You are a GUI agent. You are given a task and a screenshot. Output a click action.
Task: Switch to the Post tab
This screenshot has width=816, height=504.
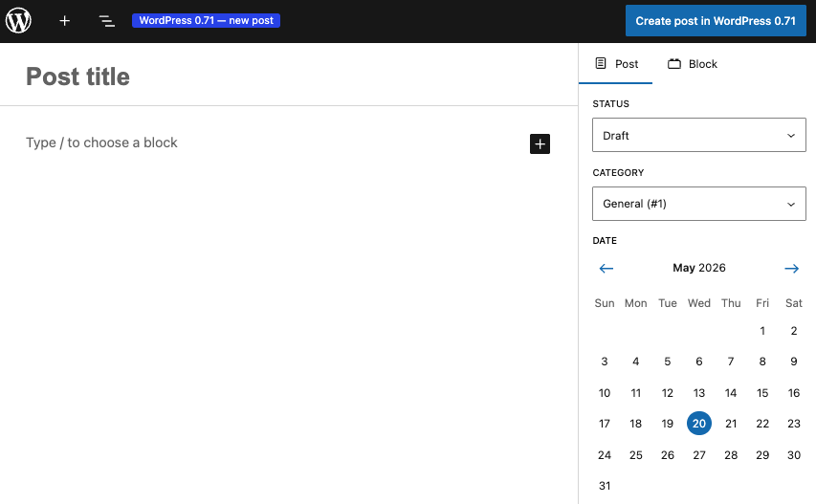point(616,64)
